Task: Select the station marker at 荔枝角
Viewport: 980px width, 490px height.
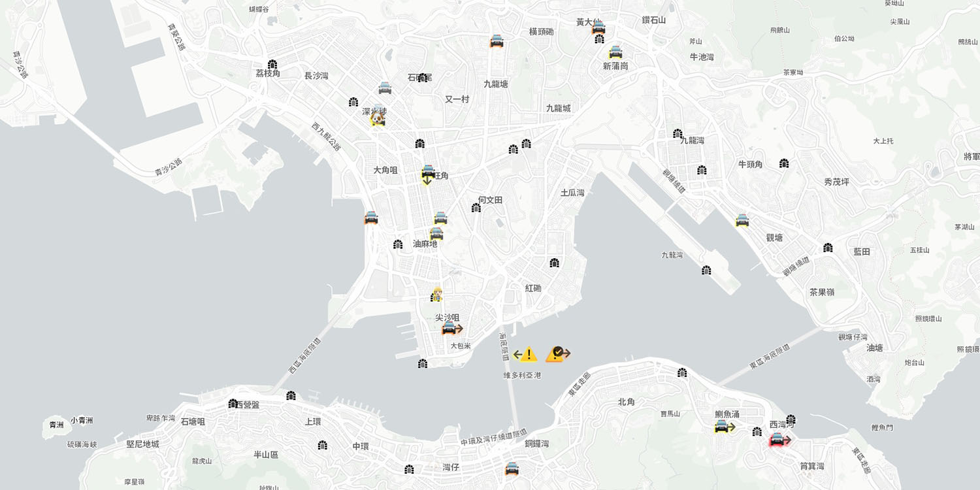Action: pos(272,64)
